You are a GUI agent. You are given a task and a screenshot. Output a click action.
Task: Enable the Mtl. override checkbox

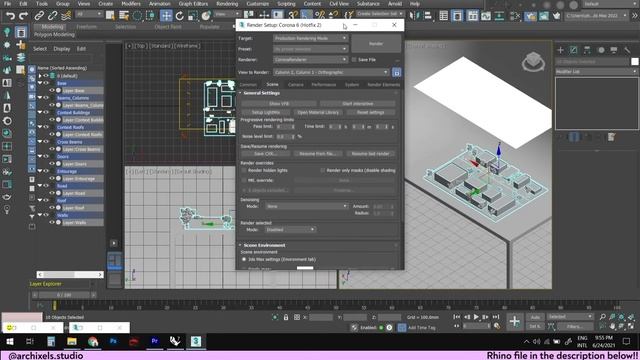tap(244, 180)
